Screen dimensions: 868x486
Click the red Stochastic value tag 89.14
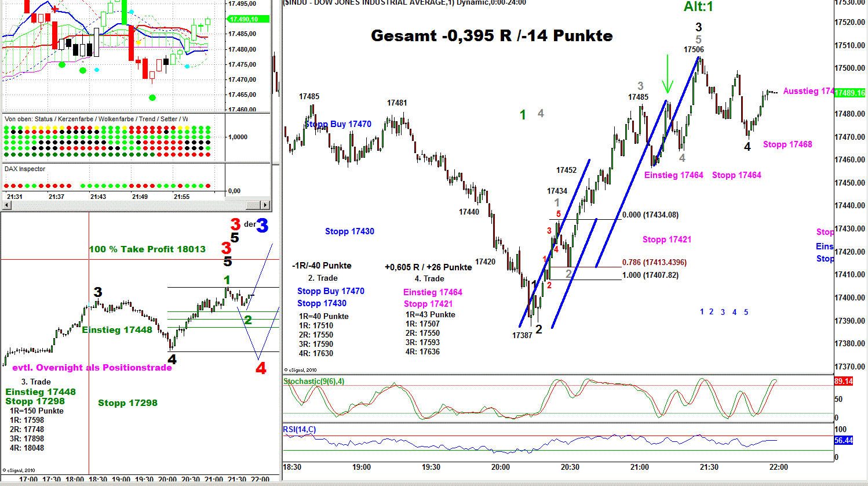pos(844,381)
